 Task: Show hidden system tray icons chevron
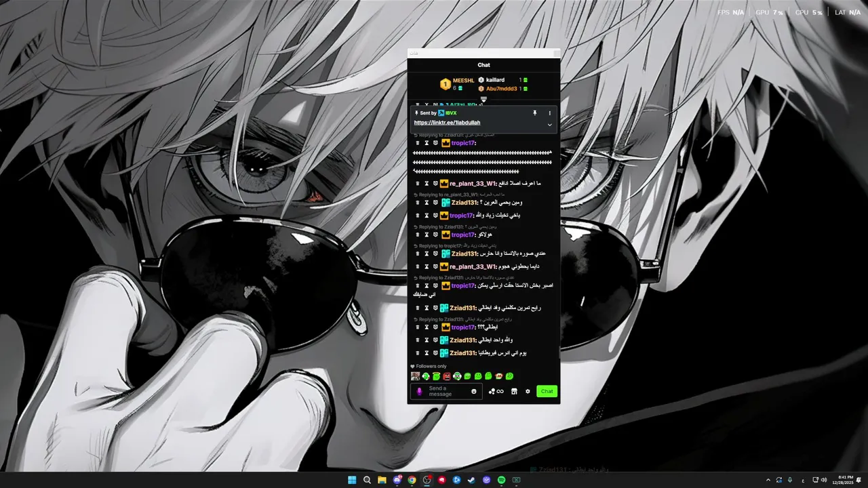coord(768,480)
